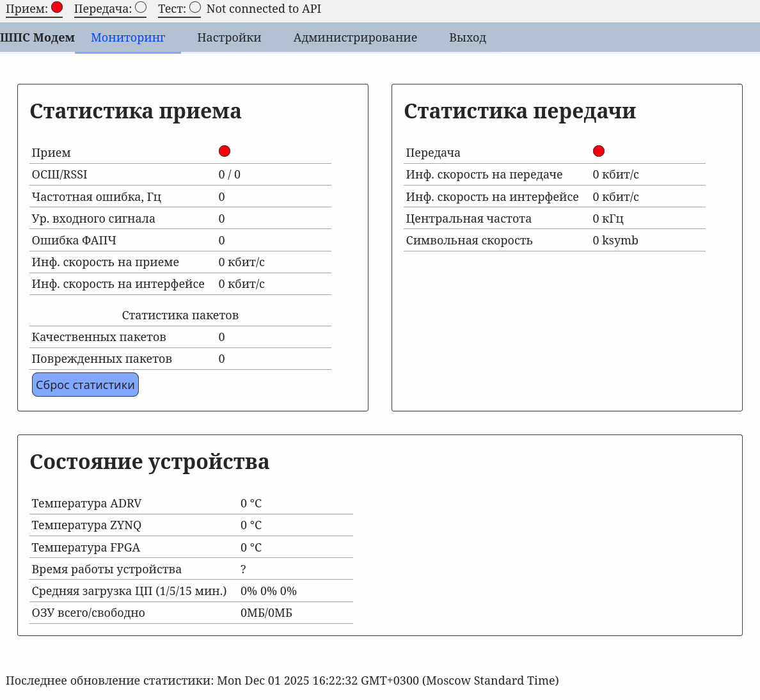Click the 'Not connected to API' status text
This screenshot has width=760, height=700.
(264, 9)
